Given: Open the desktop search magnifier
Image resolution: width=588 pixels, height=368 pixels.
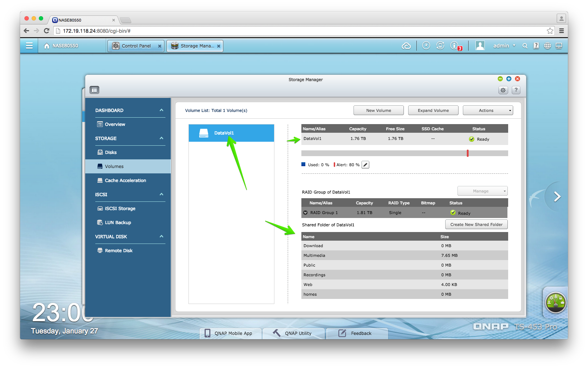Looking at the screenshot, I should click(525, 46).
